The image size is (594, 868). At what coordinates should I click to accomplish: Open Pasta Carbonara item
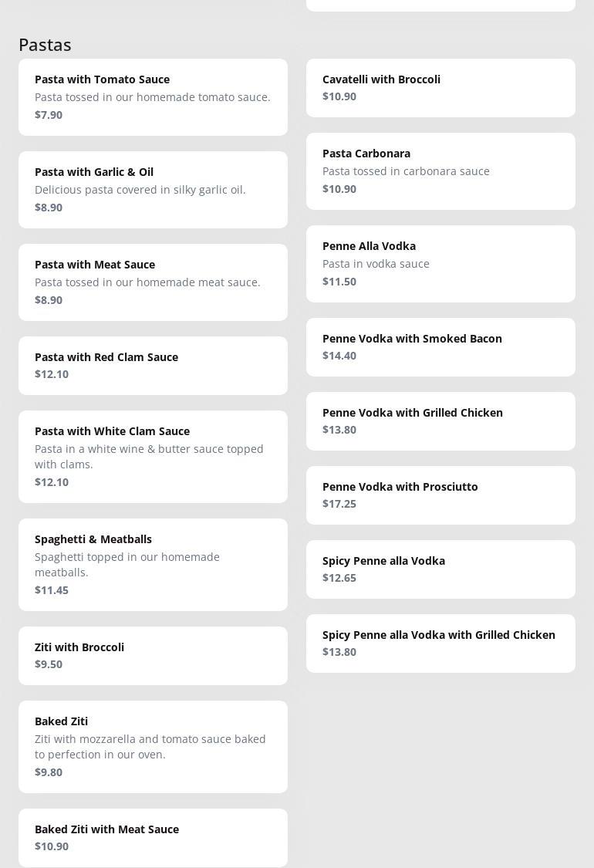440,171
